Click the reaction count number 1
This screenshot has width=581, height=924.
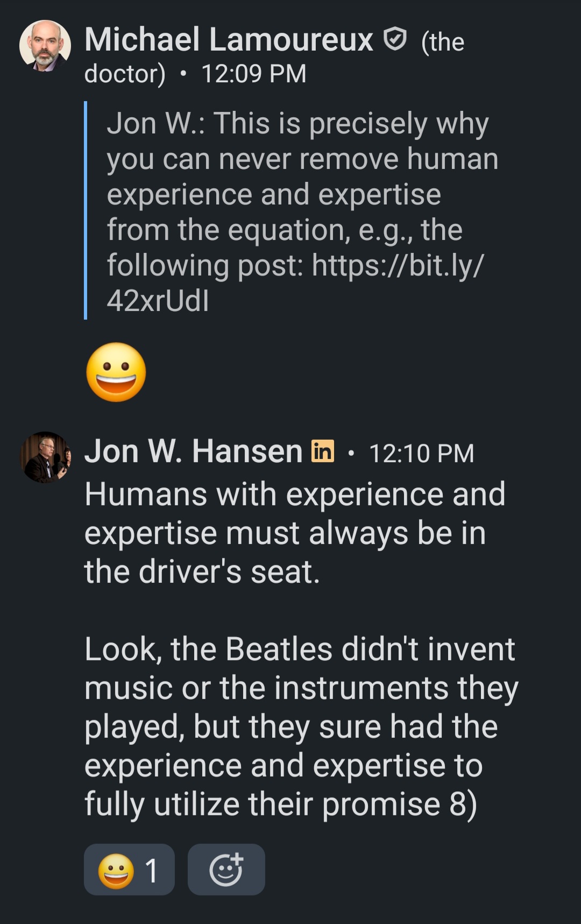tap(152, 870)
